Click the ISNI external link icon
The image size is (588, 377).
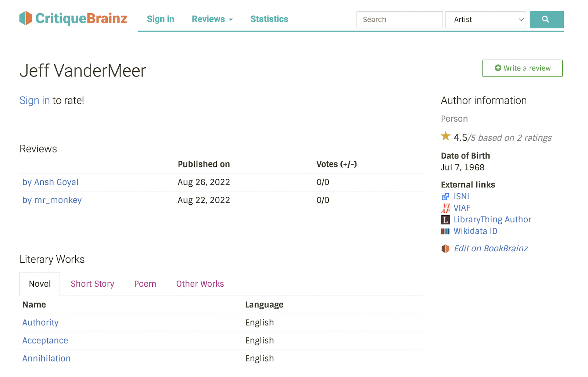point(445,197)
